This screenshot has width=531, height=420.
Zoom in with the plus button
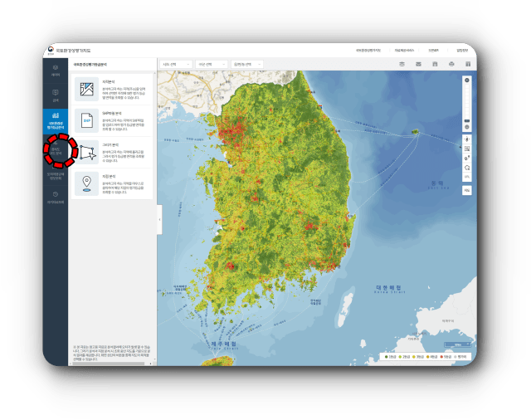[467, 81]
